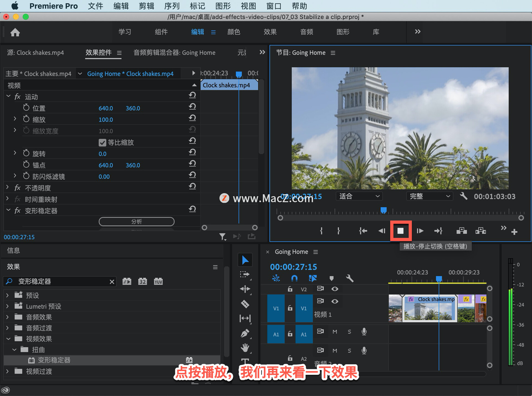The image size is (532, 396).
Task: Select the Razor tool in toolbar
Action: (x=245, y=304)
